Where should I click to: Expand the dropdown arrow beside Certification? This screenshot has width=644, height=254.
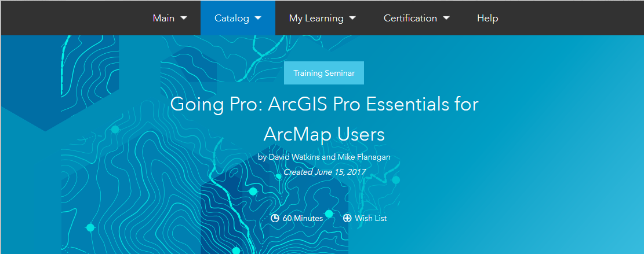446,18
